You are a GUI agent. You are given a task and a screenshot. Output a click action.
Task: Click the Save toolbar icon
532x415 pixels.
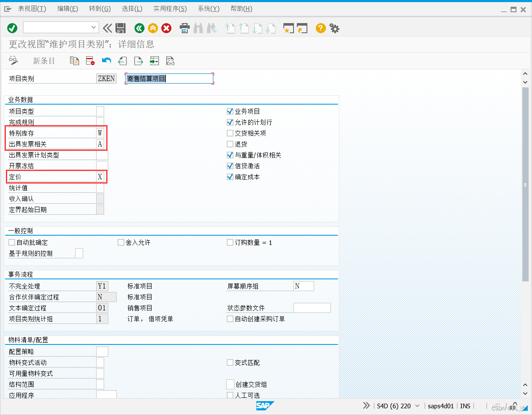click(121, 28)
